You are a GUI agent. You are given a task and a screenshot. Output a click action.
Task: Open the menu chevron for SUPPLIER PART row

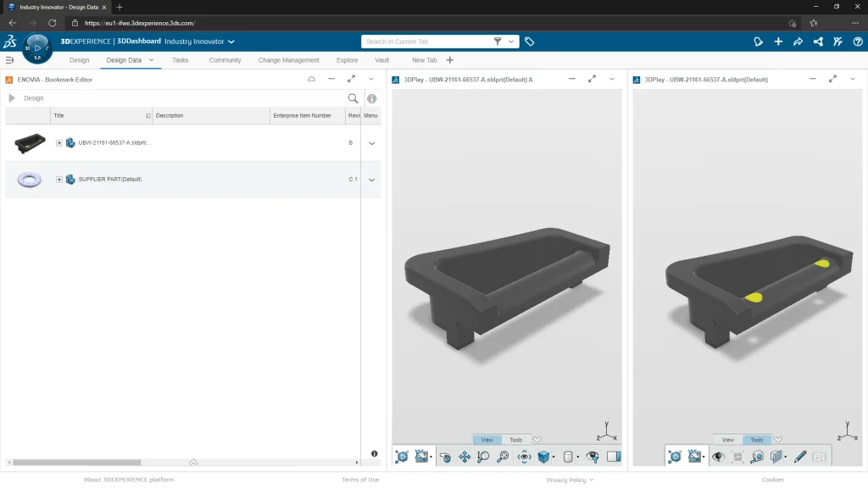click(x=371, y=180)
